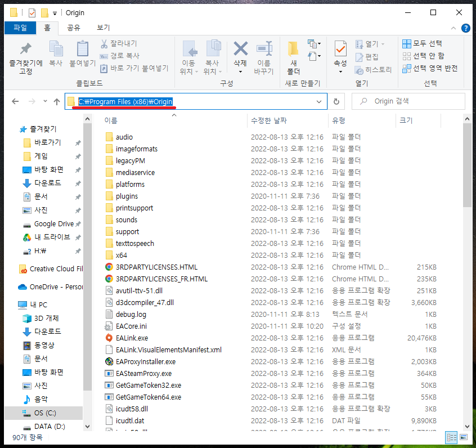Create 새 폴더 (New folder)
Image resolution: width=476 pixels, height=448 pixels.
click(294, 58)
